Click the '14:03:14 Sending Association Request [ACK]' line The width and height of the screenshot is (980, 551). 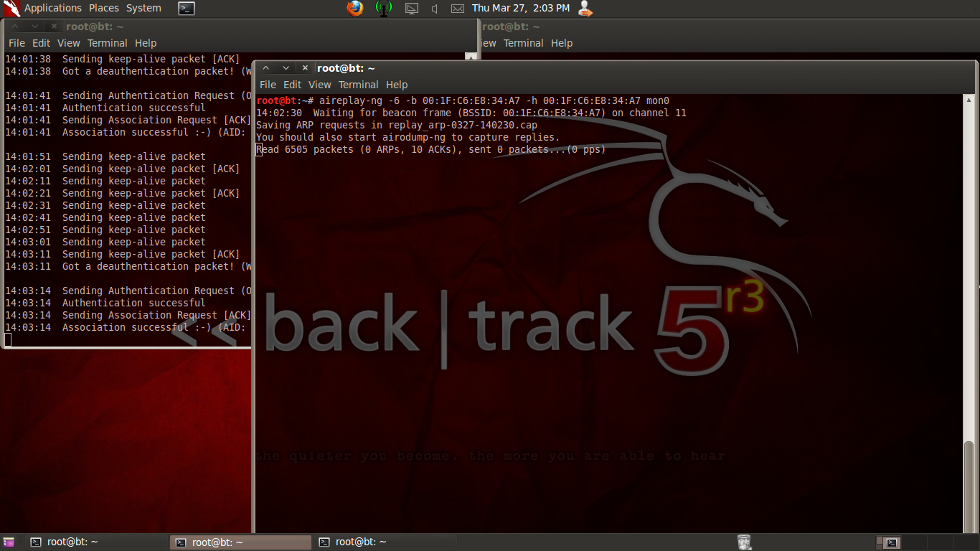pyautogui.click(x=128, y=315)
